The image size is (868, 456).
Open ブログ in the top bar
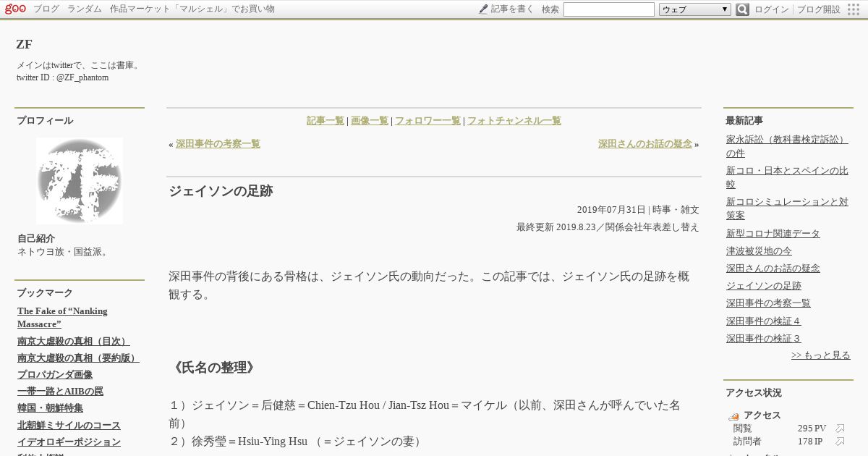[x=46, y=9]
